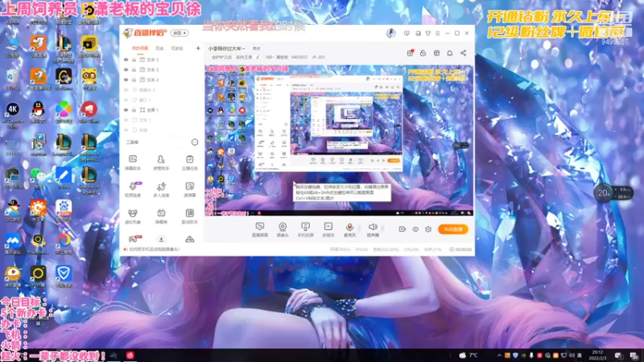The image size is (644, 362).
Task: Toggle lock on 全屏 1 layer
Action: point(134,110)
